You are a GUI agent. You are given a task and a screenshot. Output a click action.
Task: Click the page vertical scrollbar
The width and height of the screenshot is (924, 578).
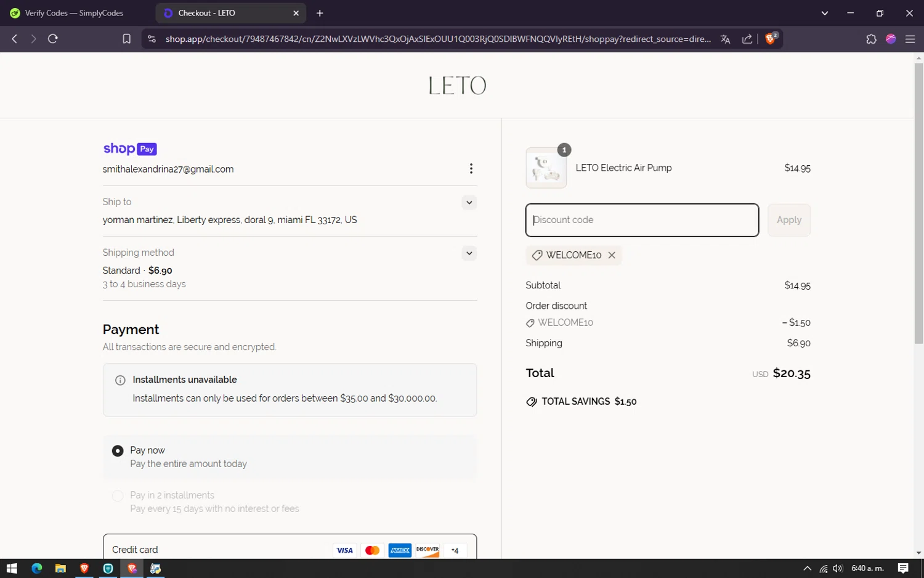[918, 203]
